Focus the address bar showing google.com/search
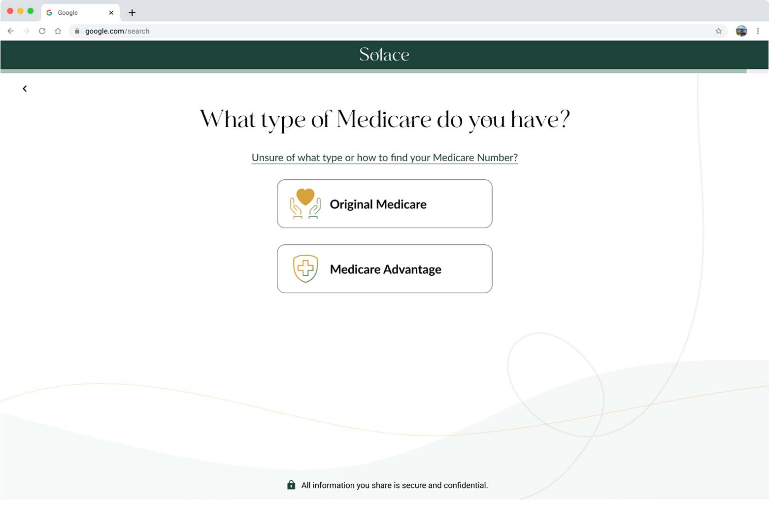The image size is (769, 532). (398, 31)
